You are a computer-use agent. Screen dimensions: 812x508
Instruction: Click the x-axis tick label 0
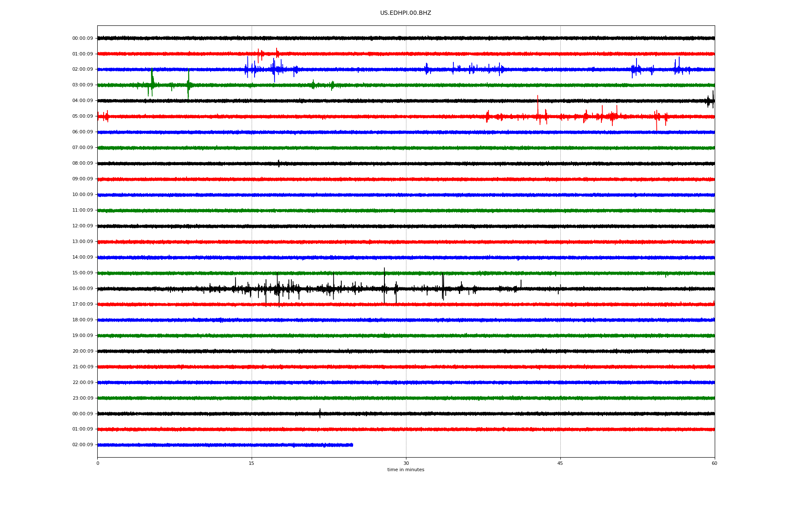pos(98,464)
